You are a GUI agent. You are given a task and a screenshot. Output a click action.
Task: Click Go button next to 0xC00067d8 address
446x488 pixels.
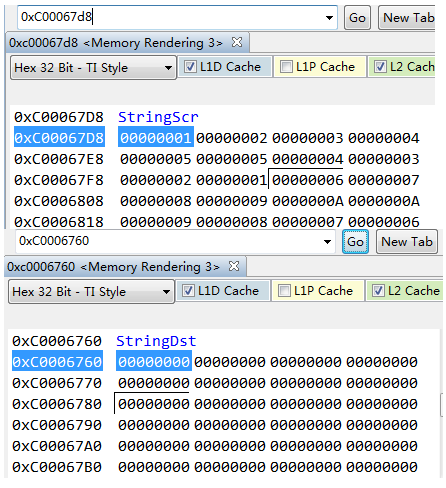point(357,18)
